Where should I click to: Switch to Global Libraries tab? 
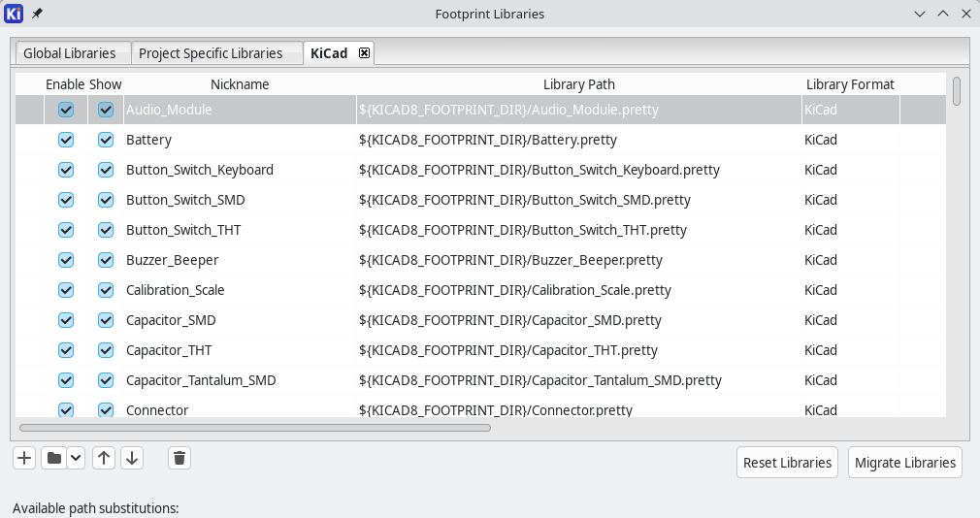click(x=70, y=53)
